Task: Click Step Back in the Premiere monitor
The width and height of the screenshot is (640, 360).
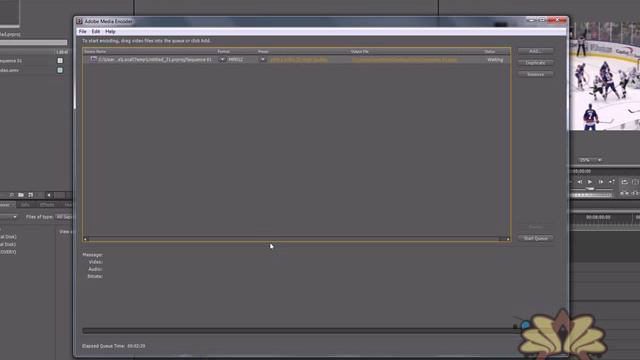Action: [580, 182]
